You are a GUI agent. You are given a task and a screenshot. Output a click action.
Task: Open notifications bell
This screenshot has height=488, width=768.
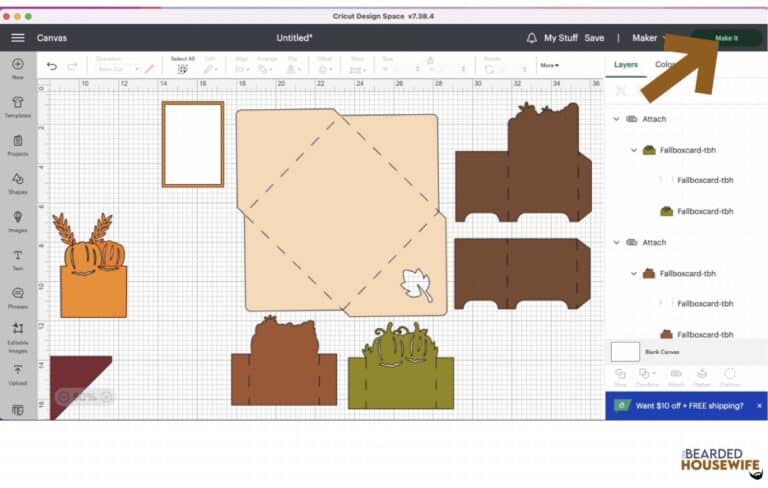click(532, 38)
